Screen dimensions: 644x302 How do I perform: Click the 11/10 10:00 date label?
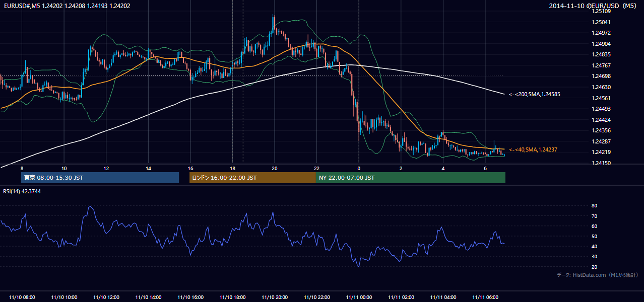tap(64, 297)
